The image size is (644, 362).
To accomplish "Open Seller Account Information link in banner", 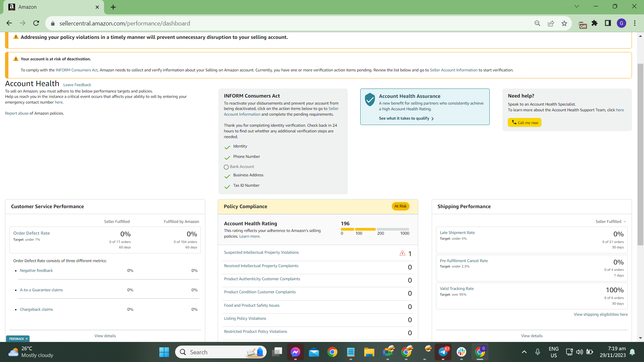I will pyautogui.click(x=453, y=70).
